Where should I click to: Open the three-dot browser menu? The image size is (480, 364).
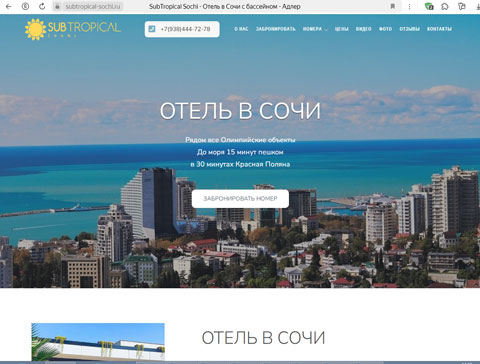(x=409, y=6)
